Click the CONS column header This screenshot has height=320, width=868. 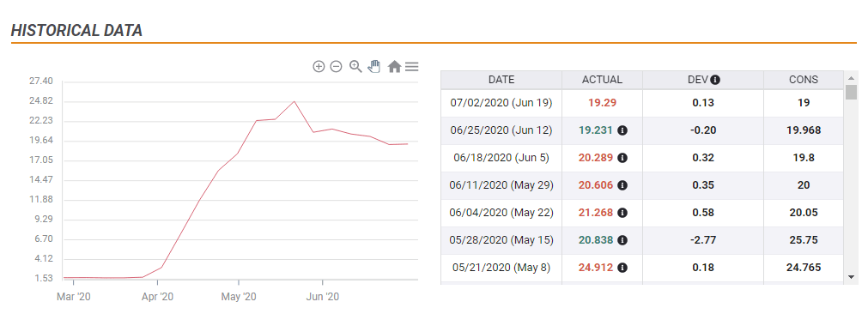804,80
